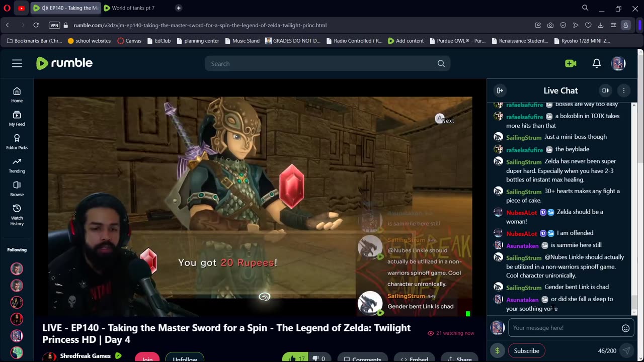Viewport: 644px width, 362px height.
Task: Open Editor Picks in sidebar
Action: click(x=17, y=142)
